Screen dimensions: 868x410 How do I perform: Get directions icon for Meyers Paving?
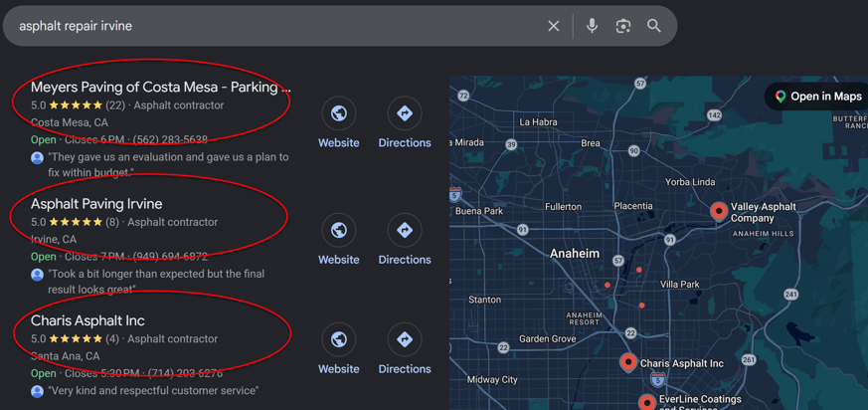[x=405, y=113]
